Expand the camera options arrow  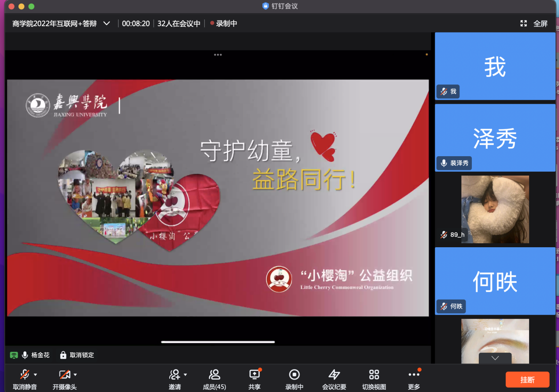point(75,375)
